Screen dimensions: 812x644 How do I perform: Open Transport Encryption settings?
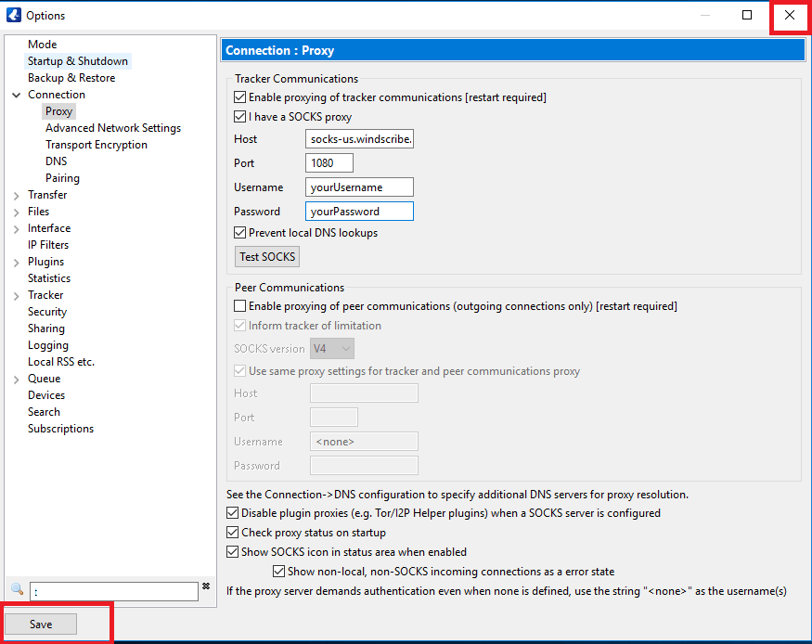tap(97, 145)
